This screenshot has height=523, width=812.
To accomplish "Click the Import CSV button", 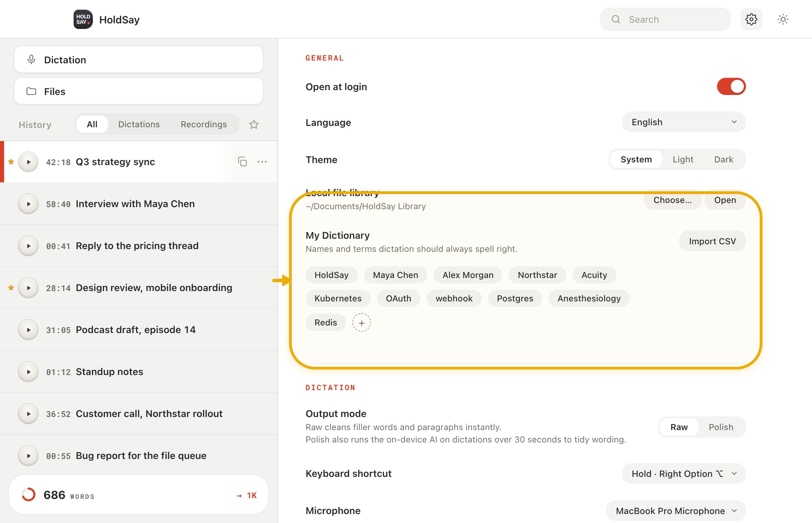I will tap(712, 241).
